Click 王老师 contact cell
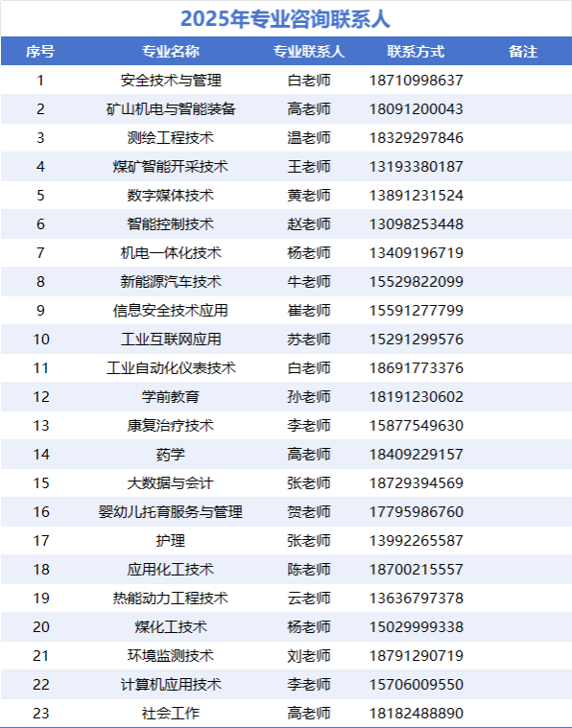This screenshot has height=728, width=572. [x=308, y=167]
